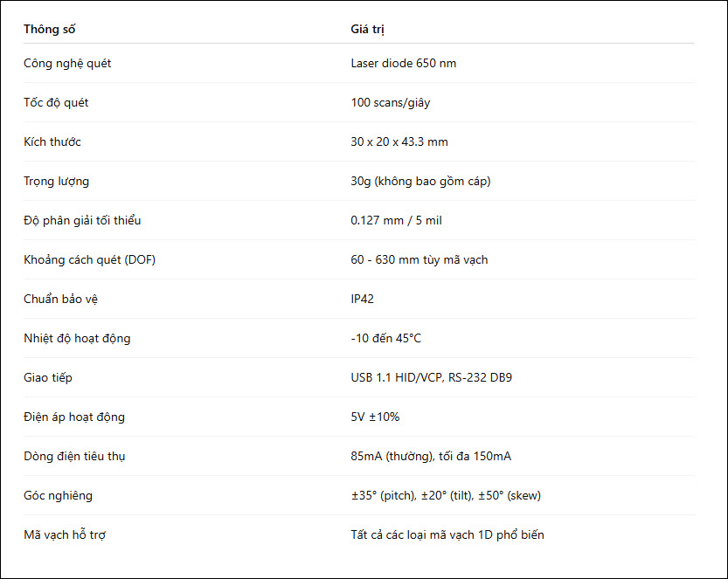
Task: Click the '0.127 mm / 5 mil' value
Action: click(396, 220)
